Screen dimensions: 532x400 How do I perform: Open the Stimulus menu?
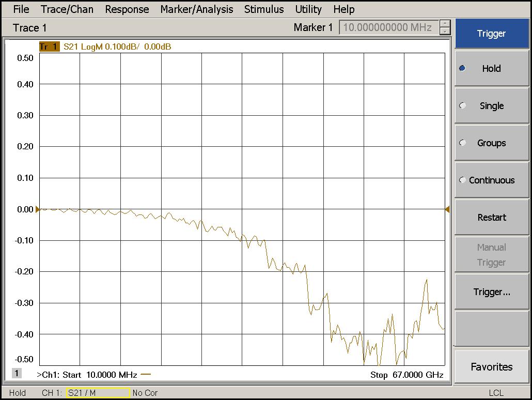click(x=264, y=9)
